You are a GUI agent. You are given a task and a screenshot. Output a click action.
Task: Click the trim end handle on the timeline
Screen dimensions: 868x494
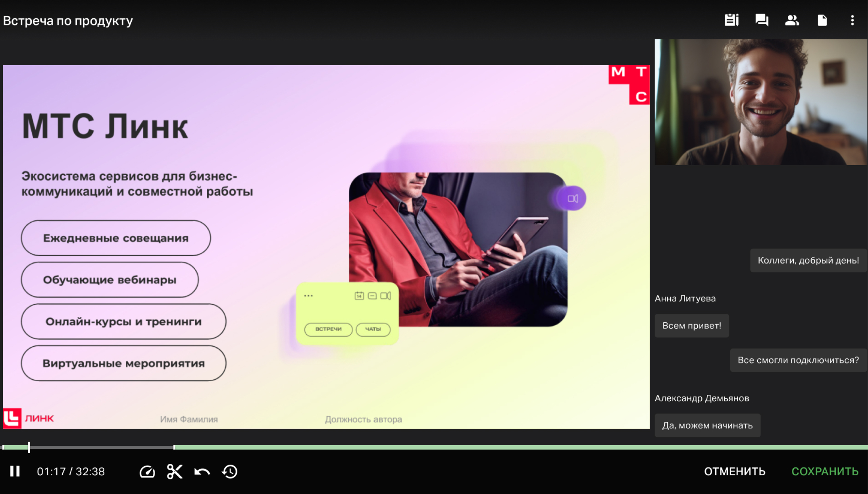(174, 447)
